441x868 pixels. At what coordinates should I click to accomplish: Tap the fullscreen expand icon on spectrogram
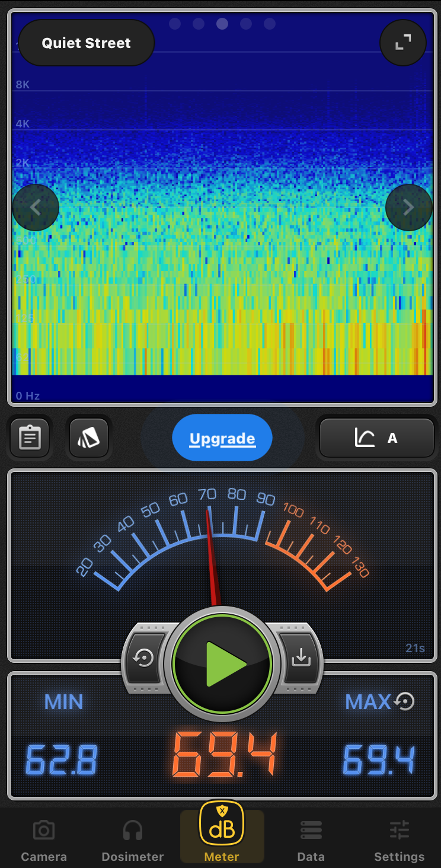pyautogui.click(x=403, y=42)
